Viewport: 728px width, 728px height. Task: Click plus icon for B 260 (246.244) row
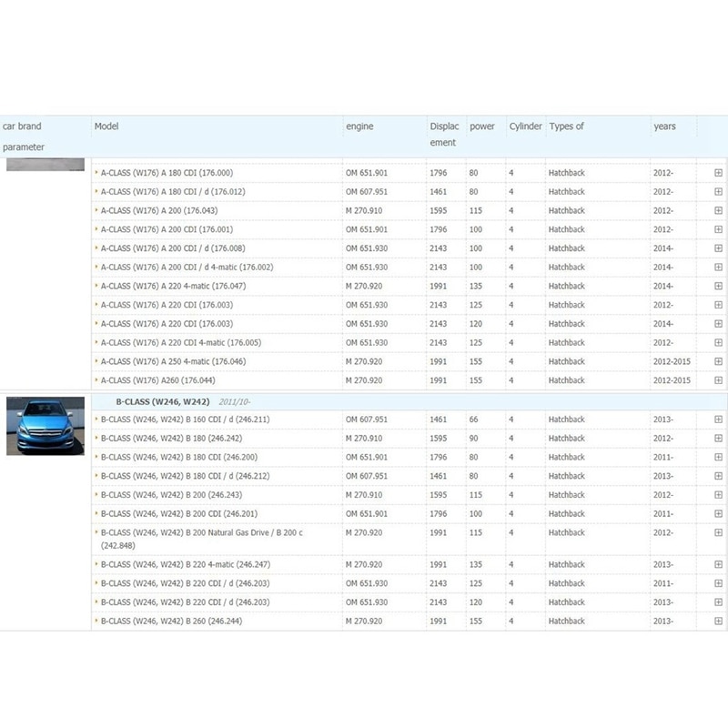718,621
